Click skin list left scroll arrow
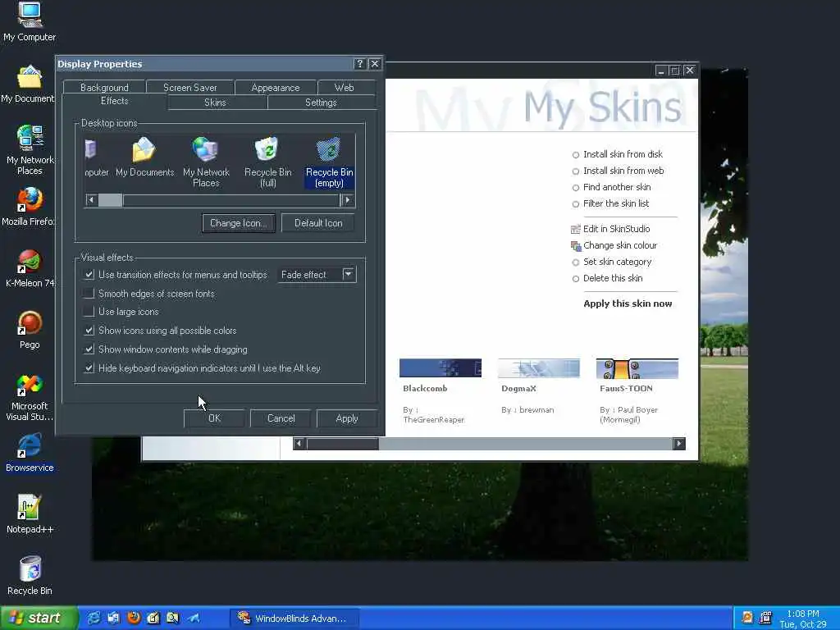Screen dimensions: 840x630 (299, 444)
